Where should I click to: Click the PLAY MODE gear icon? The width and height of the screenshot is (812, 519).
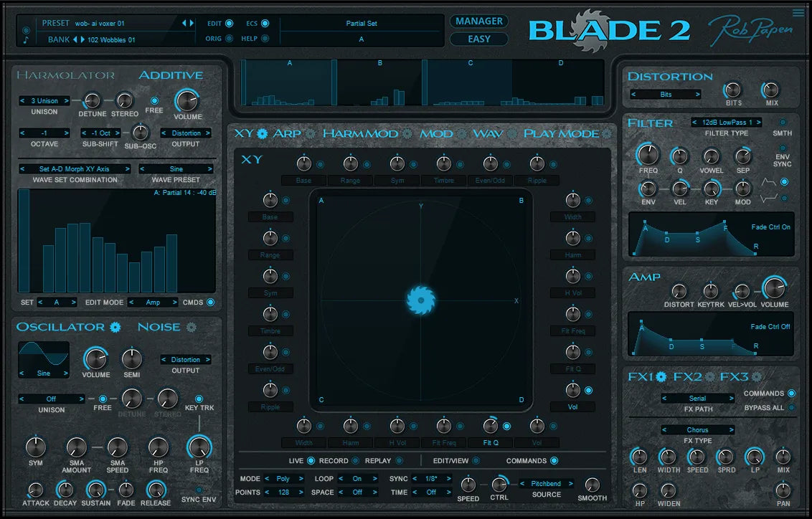(606, 133)
